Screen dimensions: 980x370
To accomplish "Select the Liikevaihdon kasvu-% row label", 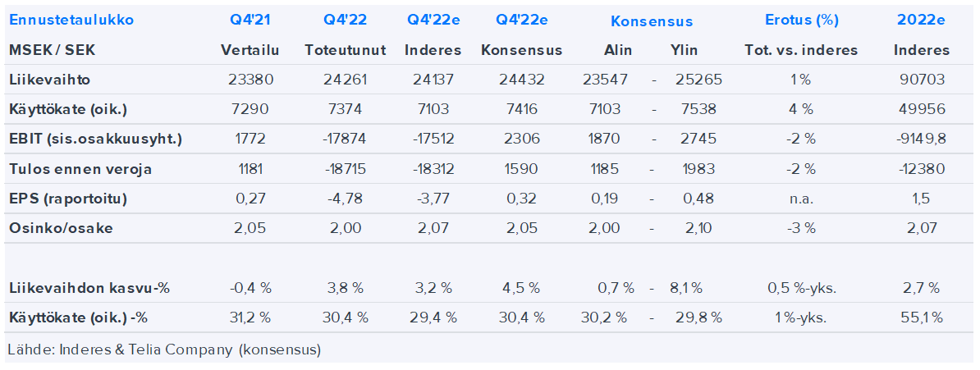I will [x=89, y=288].
